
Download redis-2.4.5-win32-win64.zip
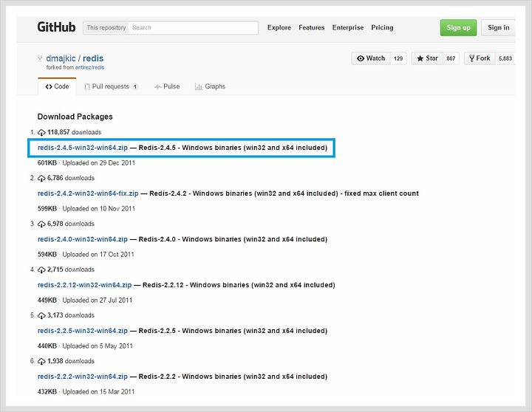coord(83,148)
